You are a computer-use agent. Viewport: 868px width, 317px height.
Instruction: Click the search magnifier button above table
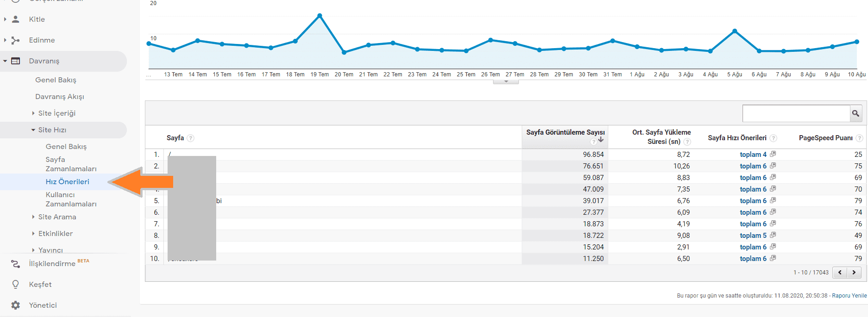856,113
